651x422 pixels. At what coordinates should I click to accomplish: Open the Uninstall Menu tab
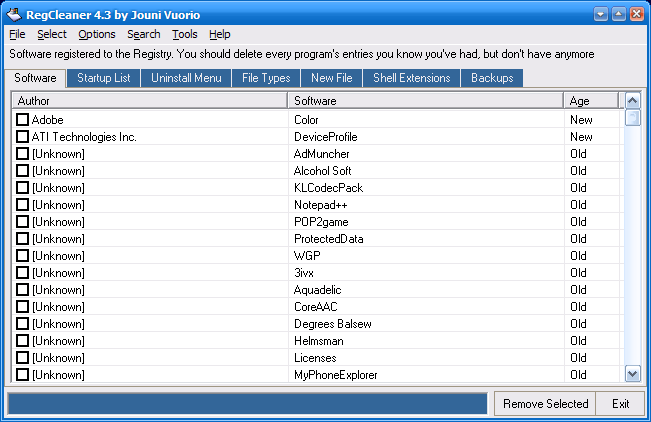186,78
